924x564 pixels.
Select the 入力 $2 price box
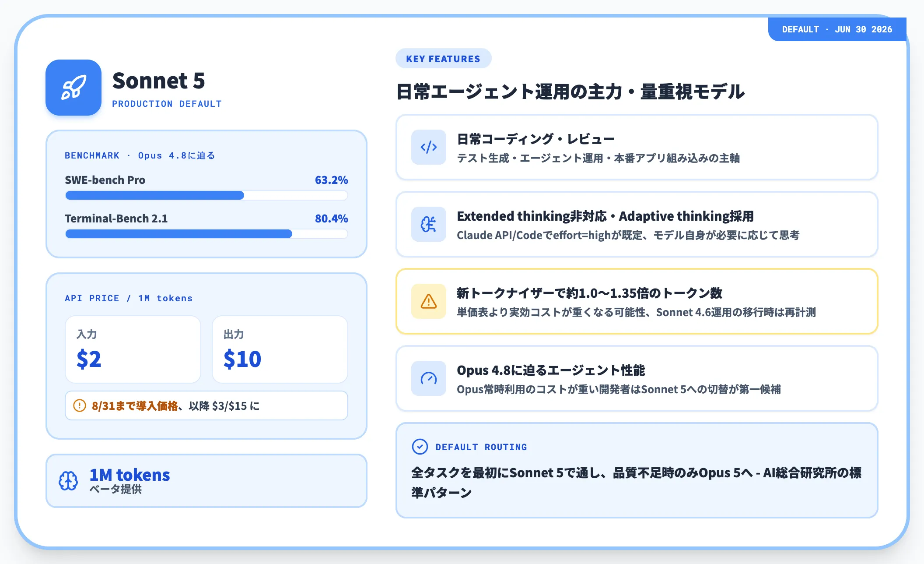(x=133, y=349)
